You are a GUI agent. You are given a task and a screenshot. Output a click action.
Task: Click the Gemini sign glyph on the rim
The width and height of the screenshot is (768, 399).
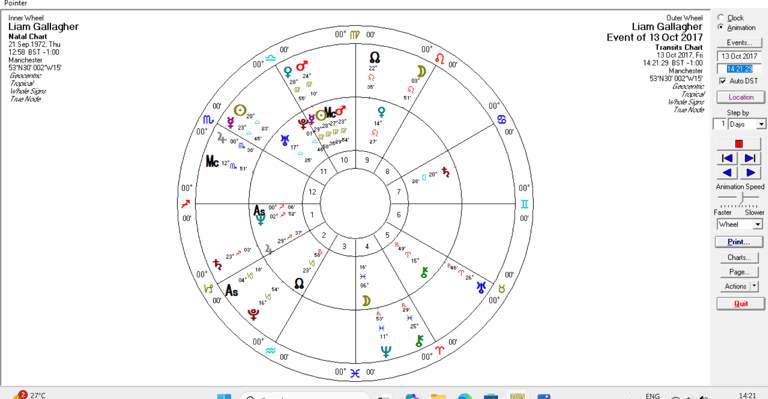(x=525, y=204)
